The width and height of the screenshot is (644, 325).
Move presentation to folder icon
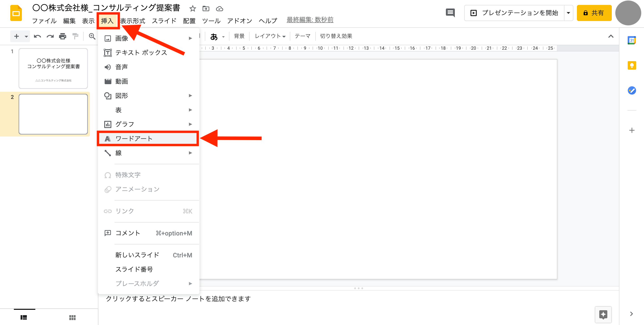coord(206,9)
